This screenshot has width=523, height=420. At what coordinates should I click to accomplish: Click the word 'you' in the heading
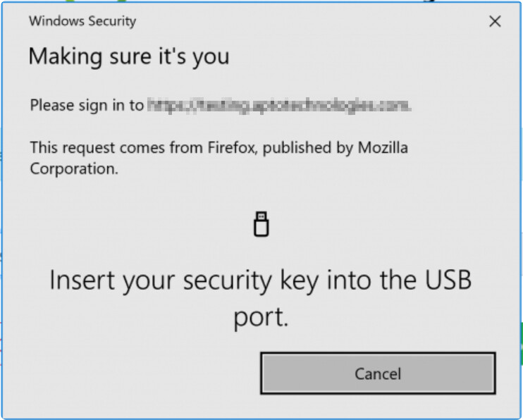(211, 57)
